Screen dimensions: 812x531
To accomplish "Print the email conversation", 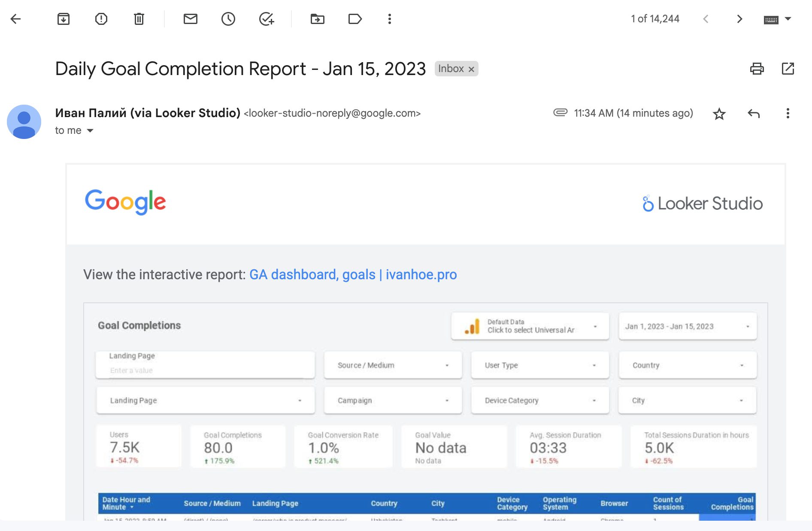I will (757, 69).
